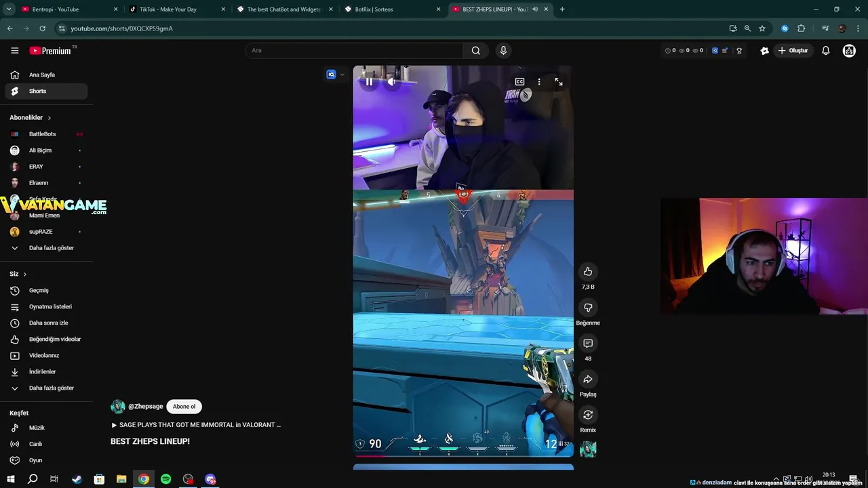The image size is (868, 488).
Task: Open Spotify from taskbar
Action: [x=166, y=479]
